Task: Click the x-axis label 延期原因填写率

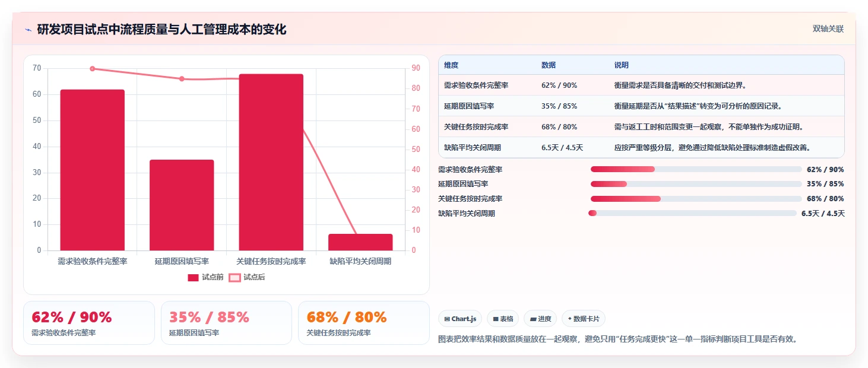Action: point(182,261)
